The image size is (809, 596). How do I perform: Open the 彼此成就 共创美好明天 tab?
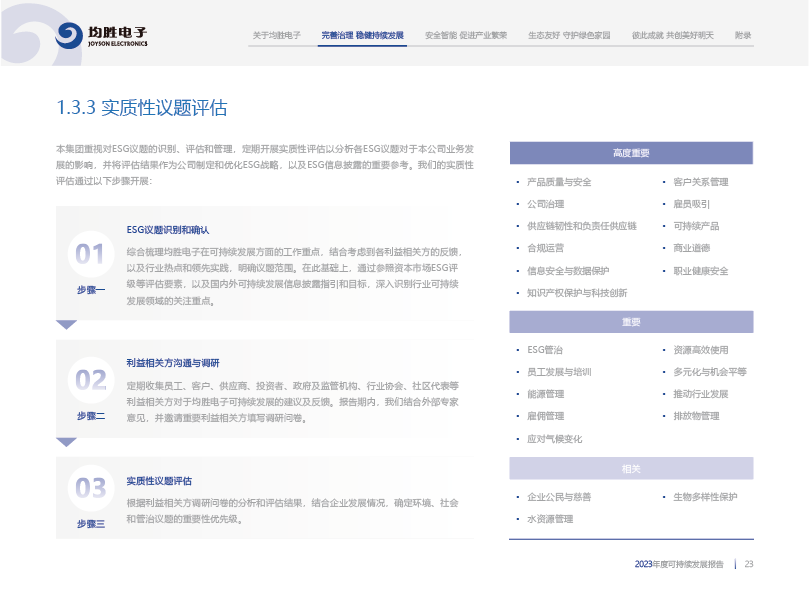[672, 35]
